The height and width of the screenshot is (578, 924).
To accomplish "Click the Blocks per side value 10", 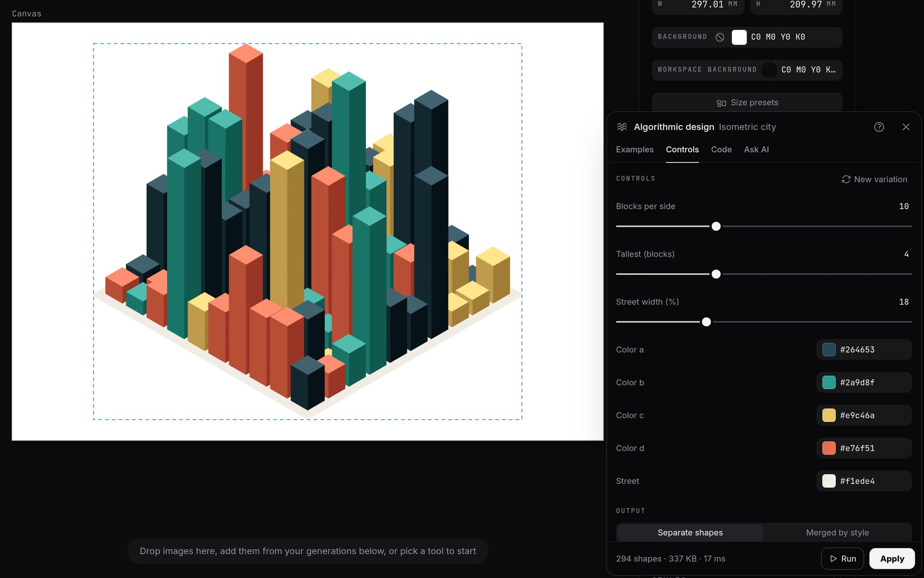I will (x=904, y=206).
